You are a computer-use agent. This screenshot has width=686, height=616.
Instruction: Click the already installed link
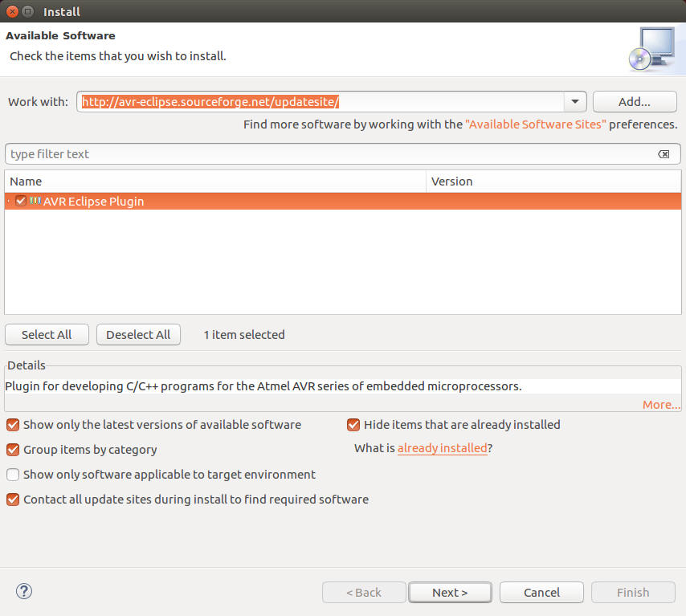click(442, 448)
